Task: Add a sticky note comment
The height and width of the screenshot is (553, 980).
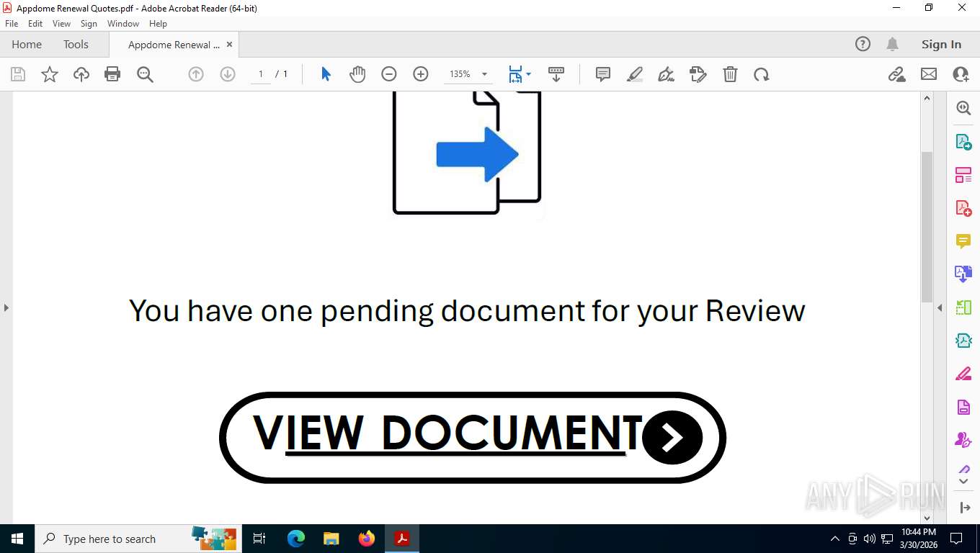Action: 603,74
